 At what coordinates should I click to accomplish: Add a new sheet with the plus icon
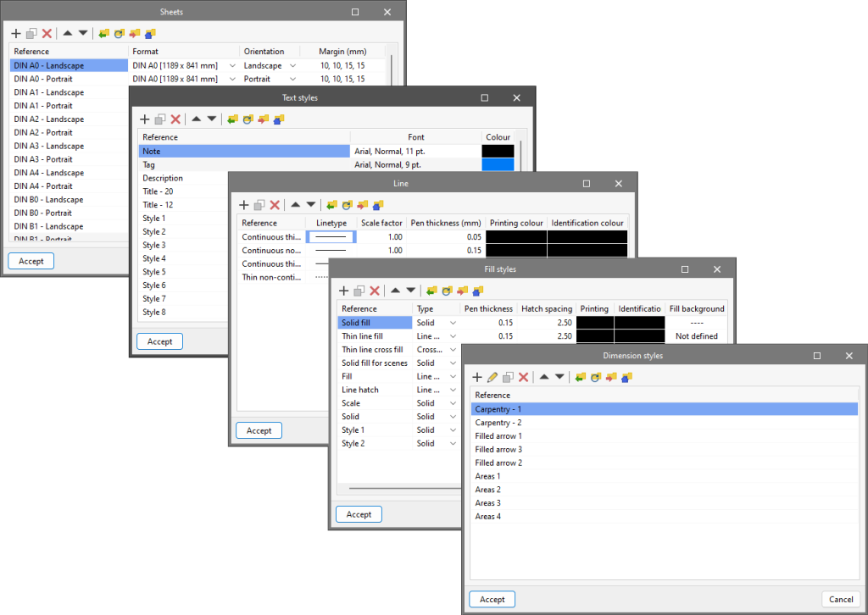[15, 33]
